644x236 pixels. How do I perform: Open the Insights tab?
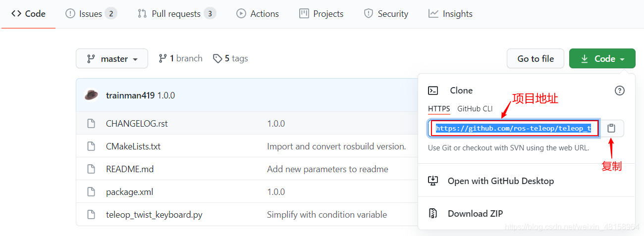[x=450, y=14]
